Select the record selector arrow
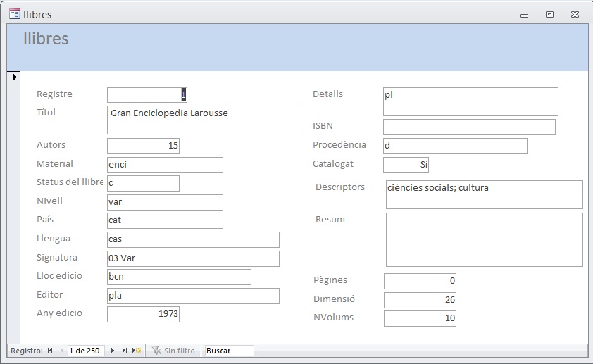Screen dimensions: 593x364 (14, 77)
